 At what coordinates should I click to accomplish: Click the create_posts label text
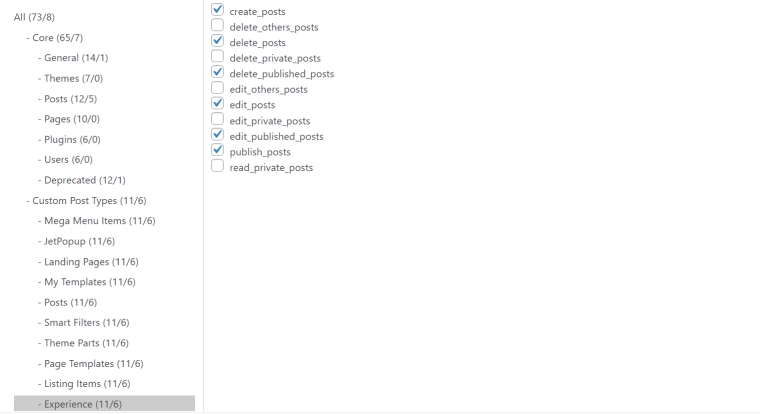point(257,12)
